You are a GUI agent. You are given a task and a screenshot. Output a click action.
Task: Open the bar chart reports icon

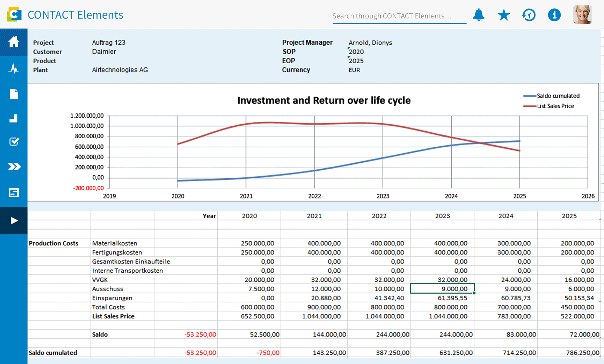coord(13,118)
